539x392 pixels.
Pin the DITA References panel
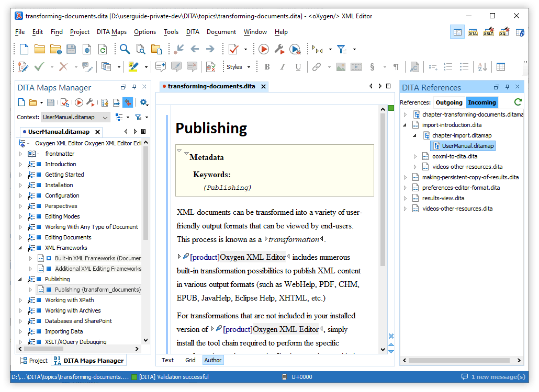[507, 87]
